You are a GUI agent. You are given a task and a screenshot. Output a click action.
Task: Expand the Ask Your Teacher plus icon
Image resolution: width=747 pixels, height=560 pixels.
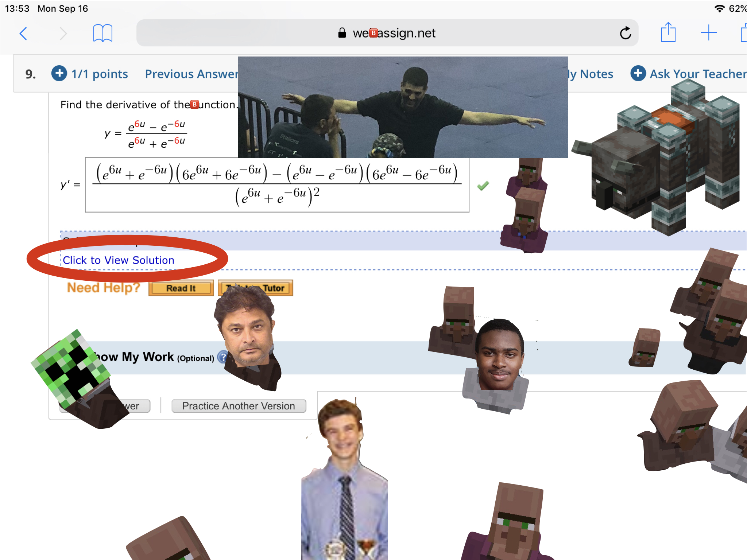[x=638, y=73]
